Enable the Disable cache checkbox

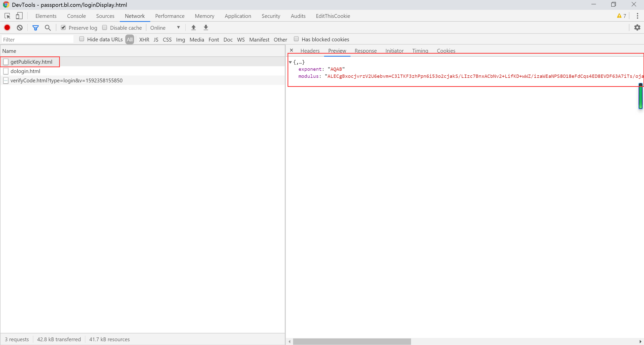tap(105, 28)
